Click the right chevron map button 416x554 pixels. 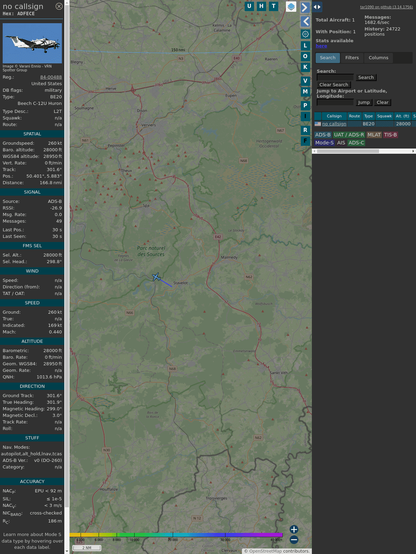[305, 7]
